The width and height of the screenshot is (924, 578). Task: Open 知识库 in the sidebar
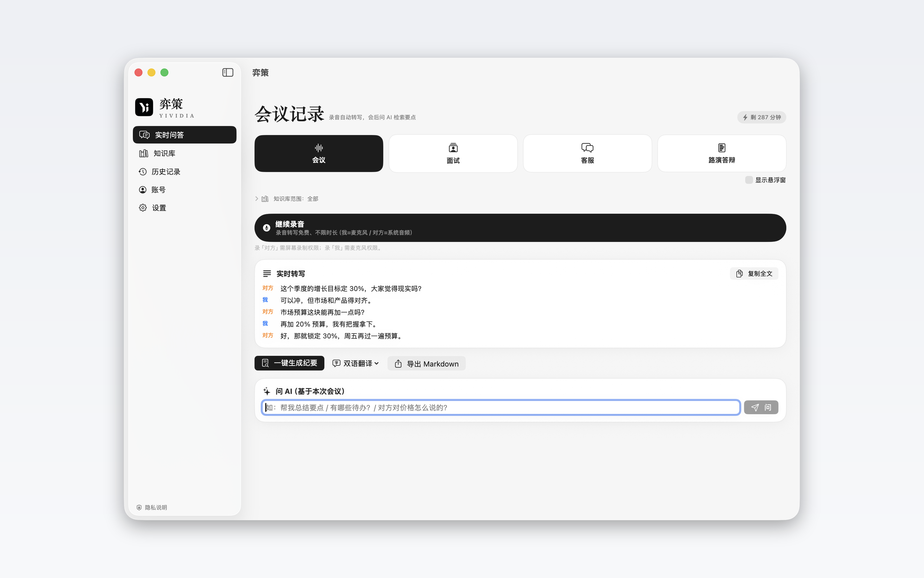coord(184,153)
